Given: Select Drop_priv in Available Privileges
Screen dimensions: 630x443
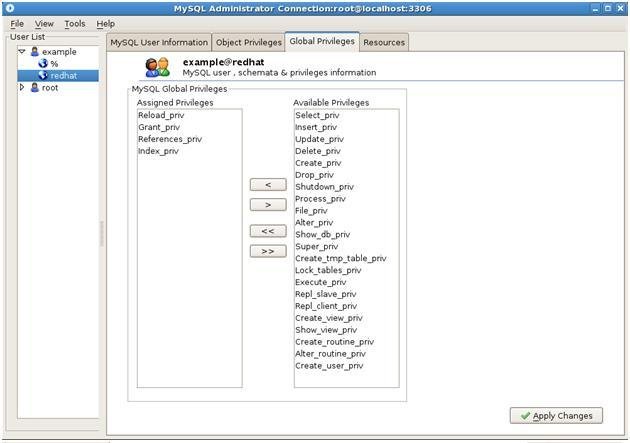Looking at the screenshot, I should tap(314, 175).
